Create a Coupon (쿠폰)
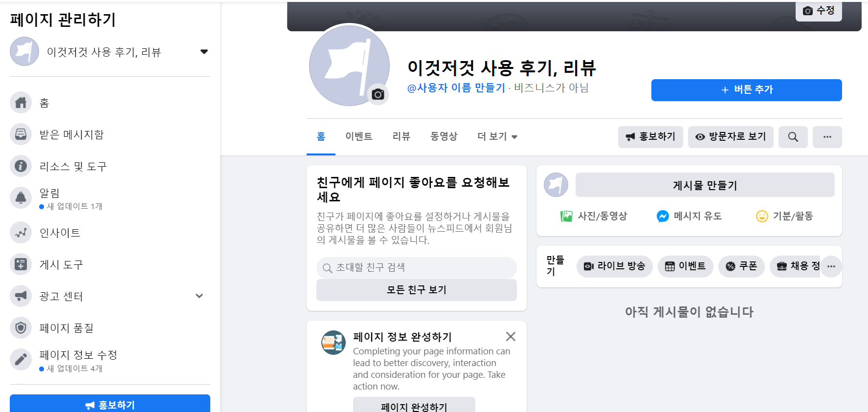The width and height of the screenshot is (868, 412). pyautogui.click(x=741, y=266)
